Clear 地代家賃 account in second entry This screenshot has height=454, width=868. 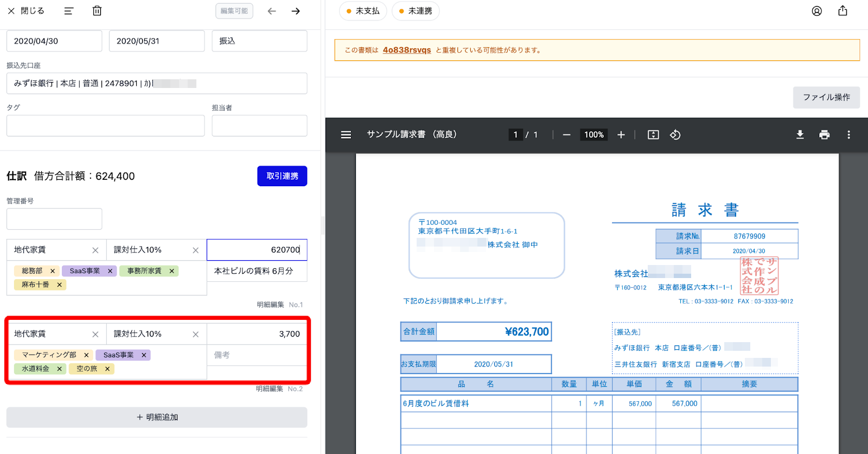[x=95, y=335]
